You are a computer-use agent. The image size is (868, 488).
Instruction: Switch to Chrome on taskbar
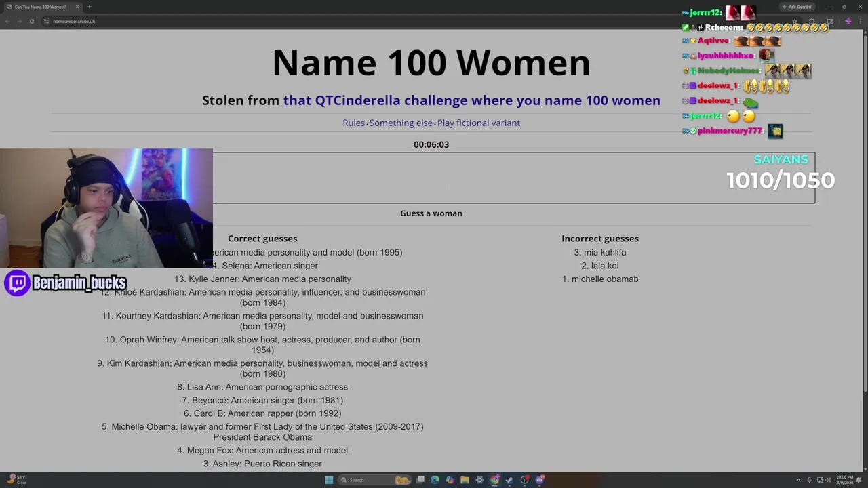coord(494,480)
